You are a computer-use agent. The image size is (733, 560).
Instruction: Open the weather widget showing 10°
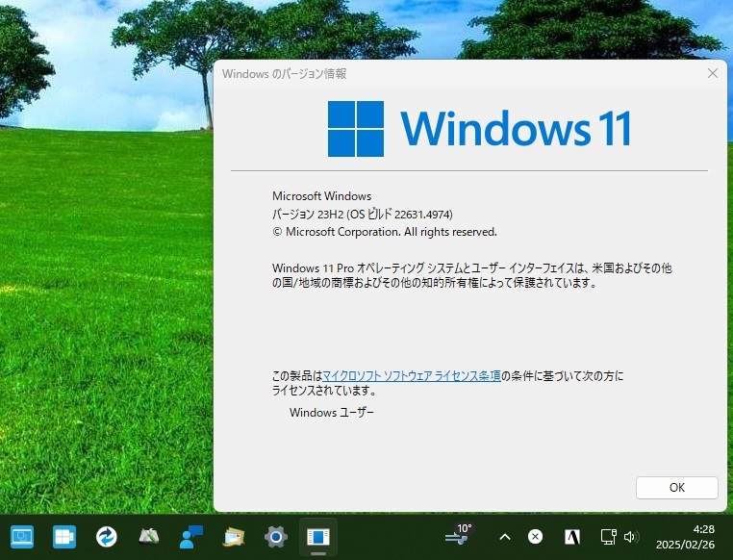pos(458,534)
